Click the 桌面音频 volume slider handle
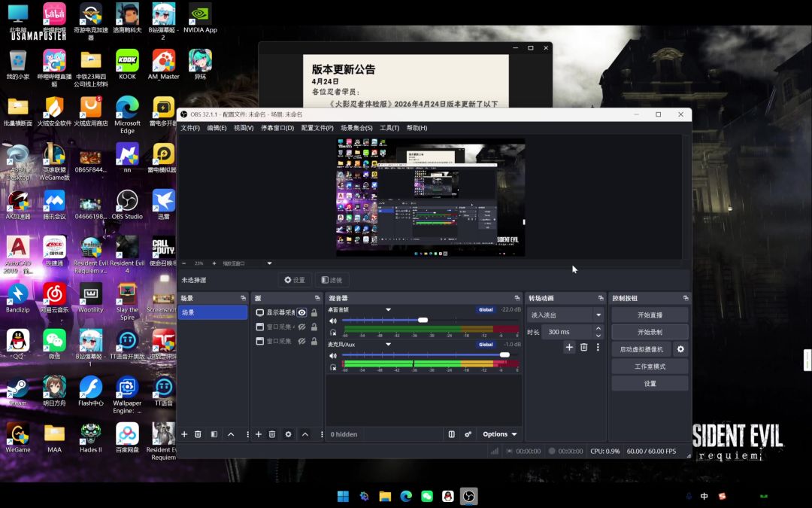812x508 pixels. [x=423, y=320]
